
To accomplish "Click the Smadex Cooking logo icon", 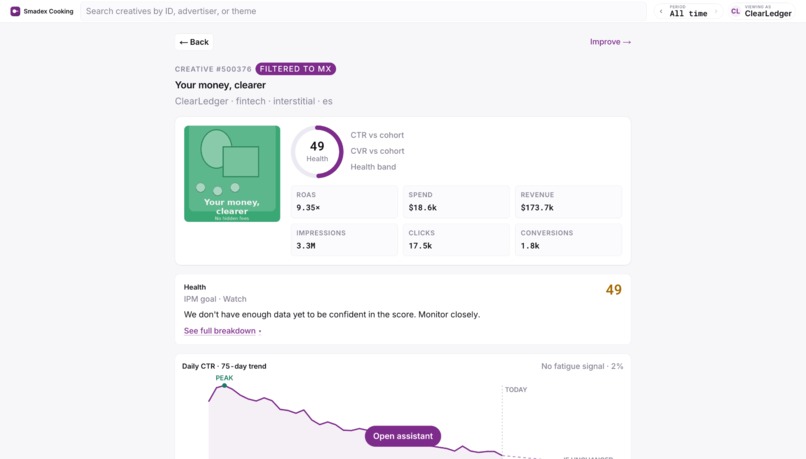I will (15, 11).
